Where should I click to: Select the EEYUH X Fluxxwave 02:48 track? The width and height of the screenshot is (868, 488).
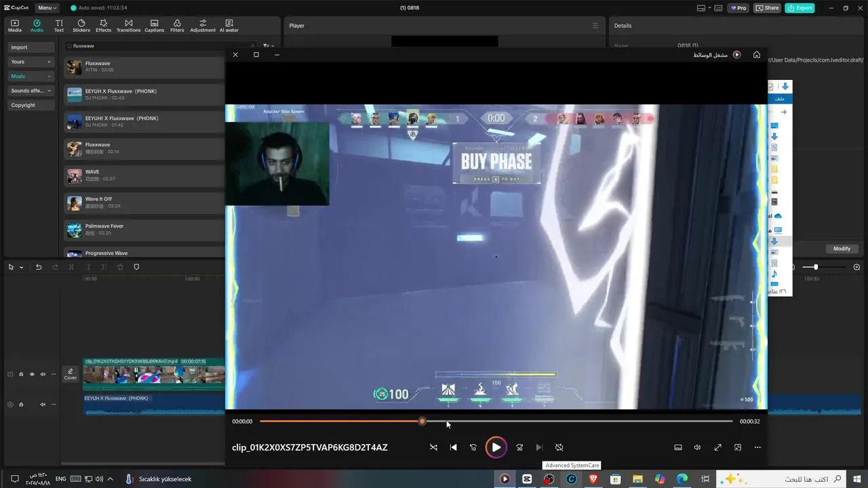coord(144,94)
